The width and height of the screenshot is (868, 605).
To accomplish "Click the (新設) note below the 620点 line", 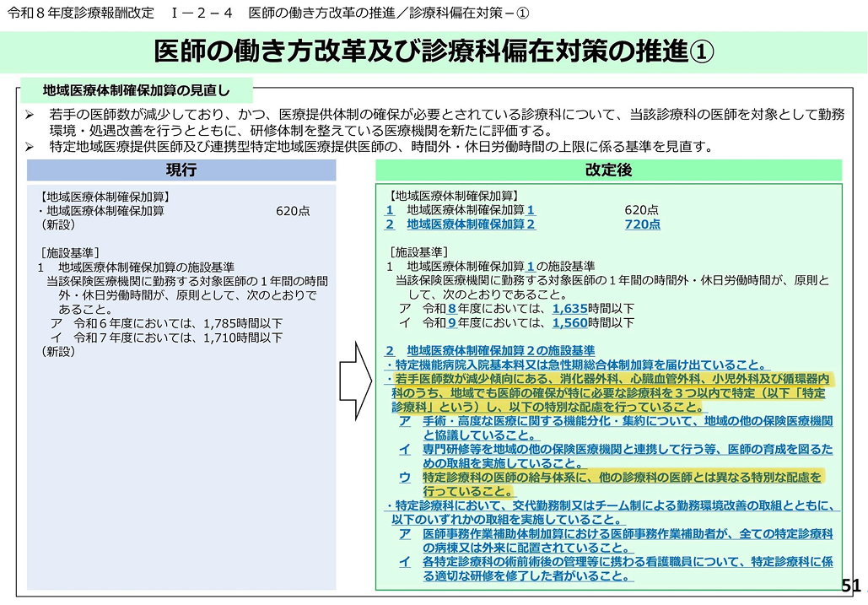I will tap(57, 224).
